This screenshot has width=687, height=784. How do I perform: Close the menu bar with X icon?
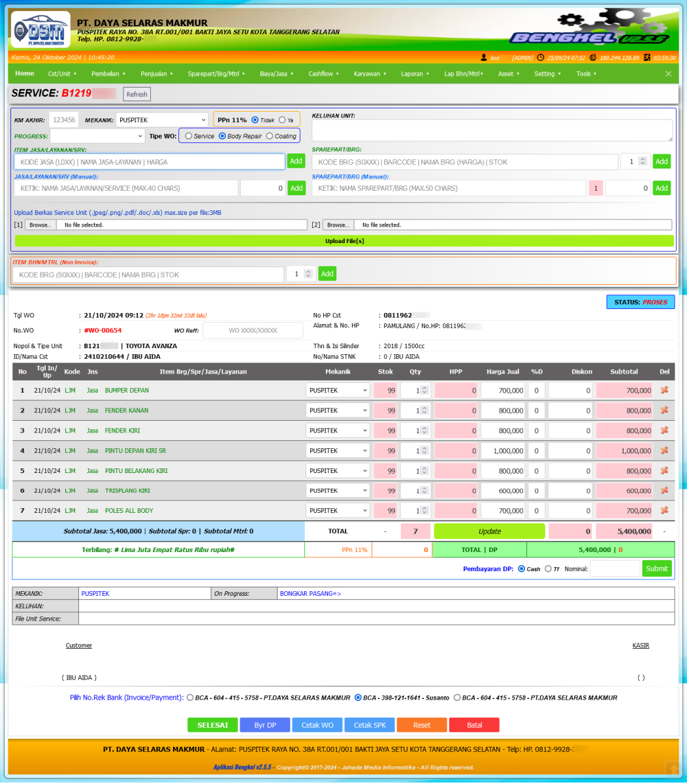click(x=668, y=74)
